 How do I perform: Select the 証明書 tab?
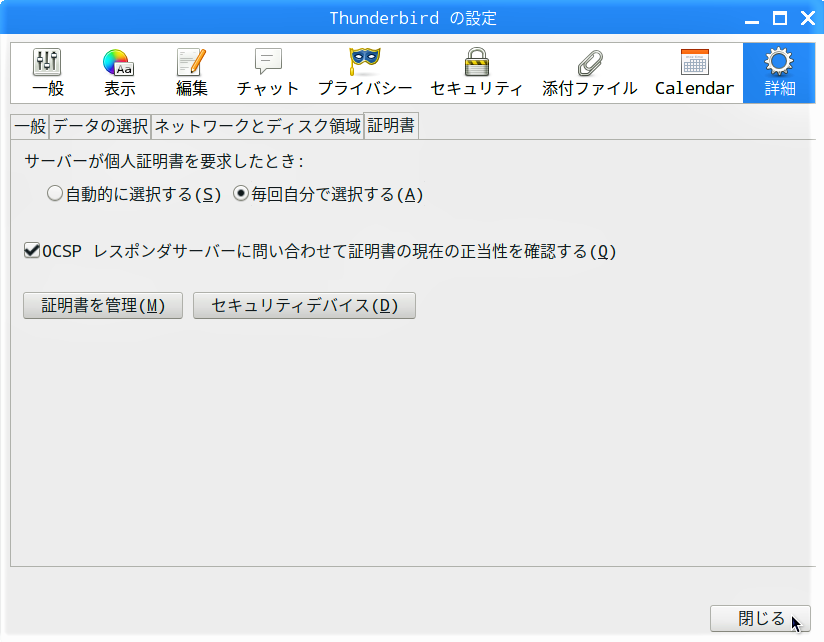391,126
